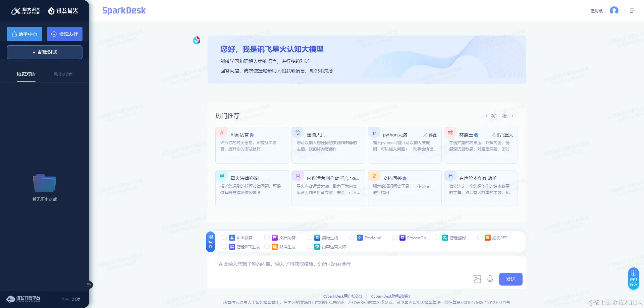
Task: Switch to the 助手列表 tab
Action: pos(63,74)
